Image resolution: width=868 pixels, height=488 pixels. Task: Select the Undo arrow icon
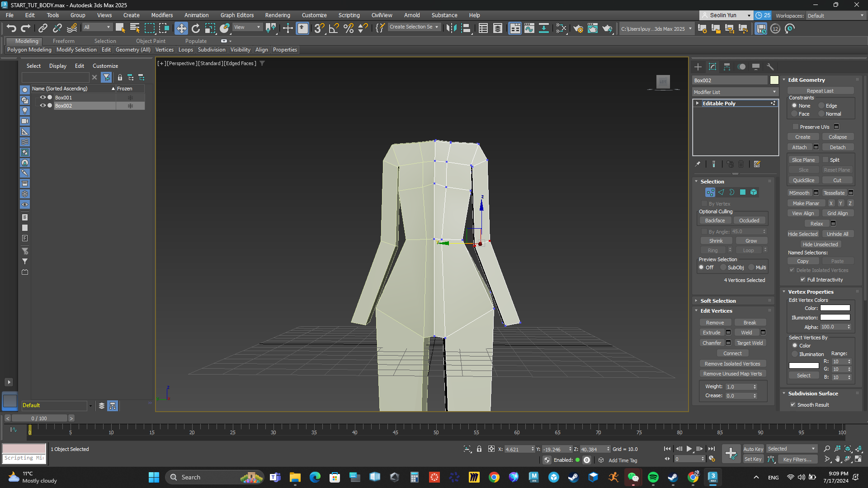tap(11, 28)
